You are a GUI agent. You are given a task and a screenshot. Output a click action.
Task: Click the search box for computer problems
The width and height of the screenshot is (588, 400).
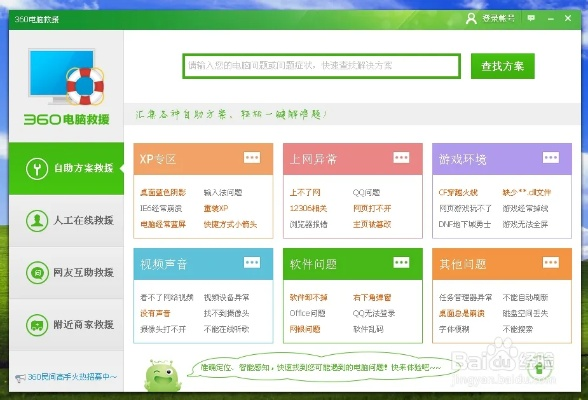coord(321,66)
